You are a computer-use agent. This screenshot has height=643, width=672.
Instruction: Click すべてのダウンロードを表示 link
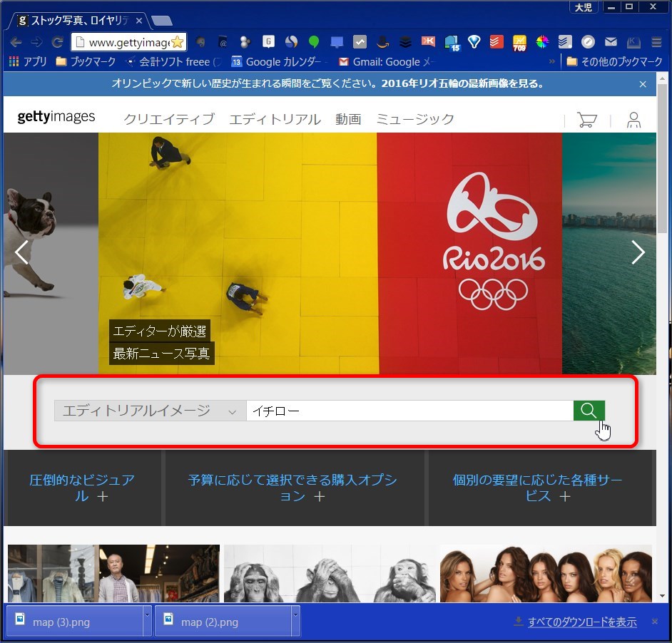point(582,622)
